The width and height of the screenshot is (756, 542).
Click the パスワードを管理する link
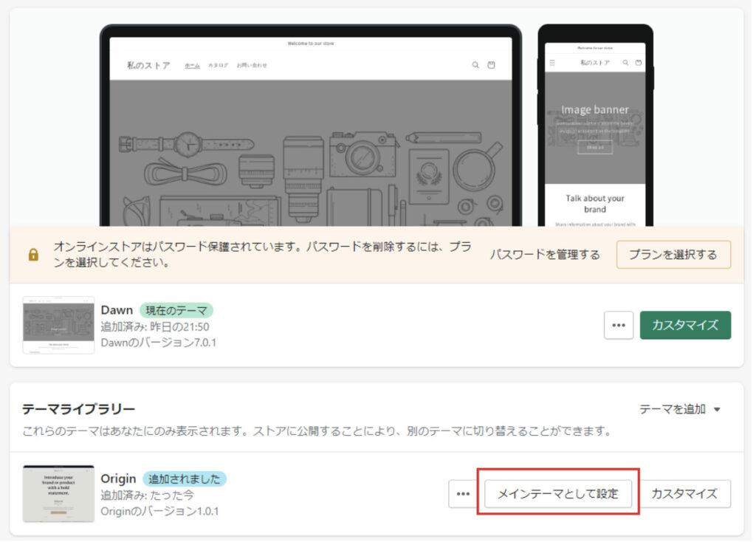(x=545, y=255)
